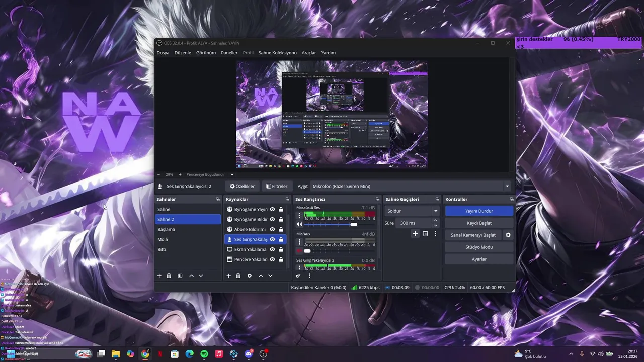The width and height of the screenshot is (644, 362).
Task: Open the Araçlar menu
Action: pyautogui.click(x=308, y=53)
